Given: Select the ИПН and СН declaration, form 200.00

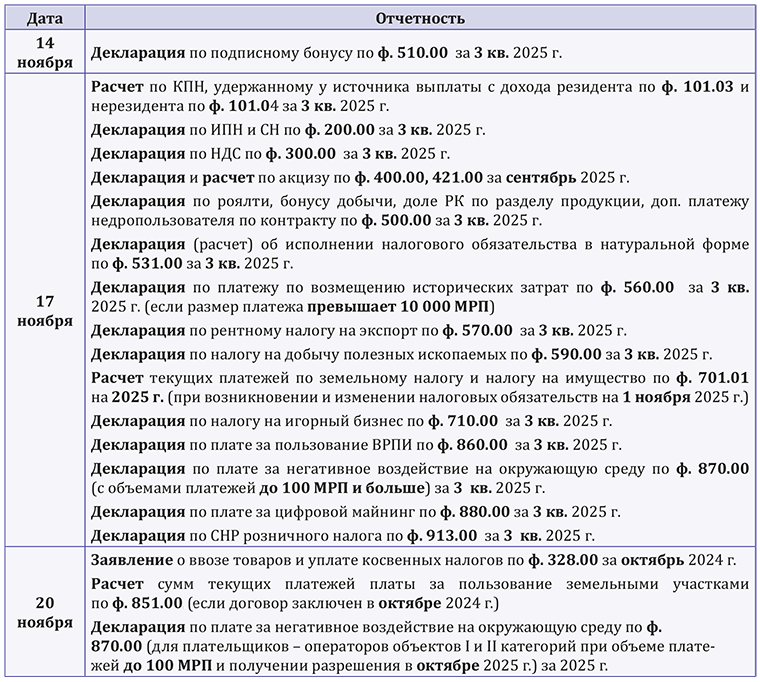Looking at the screenshot, I should (288, 128).
